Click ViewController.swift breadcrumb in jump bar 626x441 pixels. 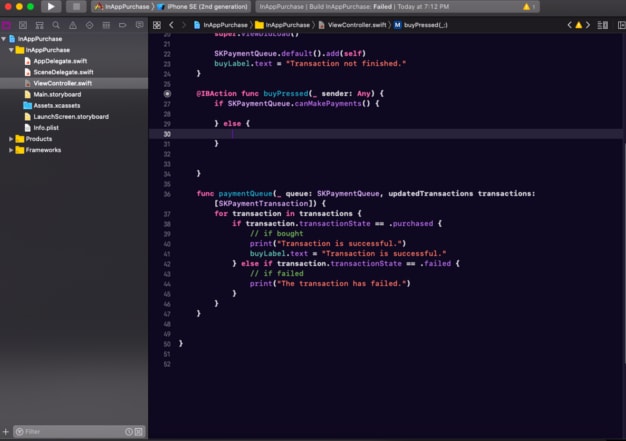click(x=352, y=25)
